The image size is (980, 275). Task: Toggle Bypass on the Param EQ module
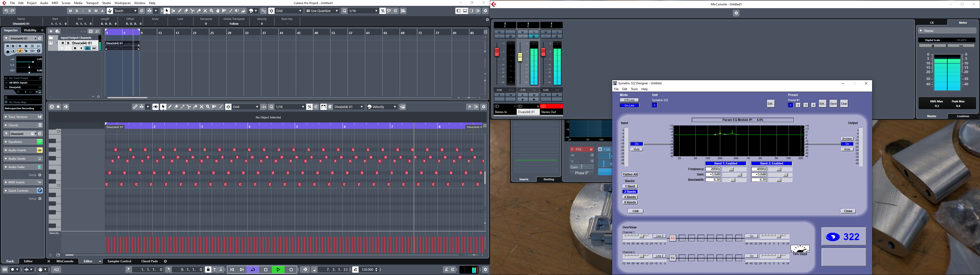847,139
